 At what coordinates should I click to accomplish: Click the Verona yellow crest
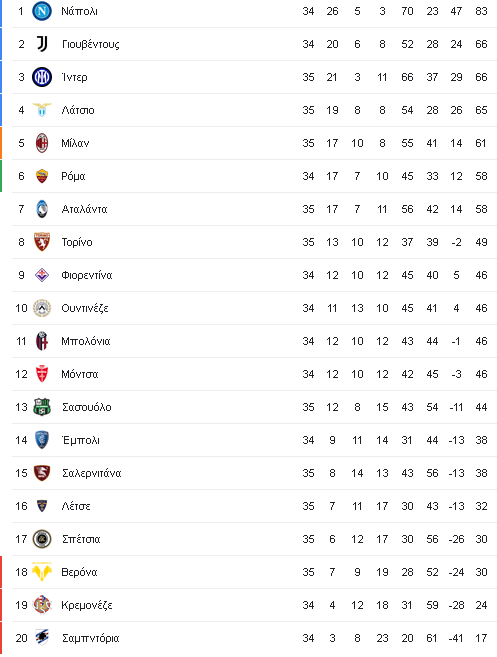[x=42, y=572]
